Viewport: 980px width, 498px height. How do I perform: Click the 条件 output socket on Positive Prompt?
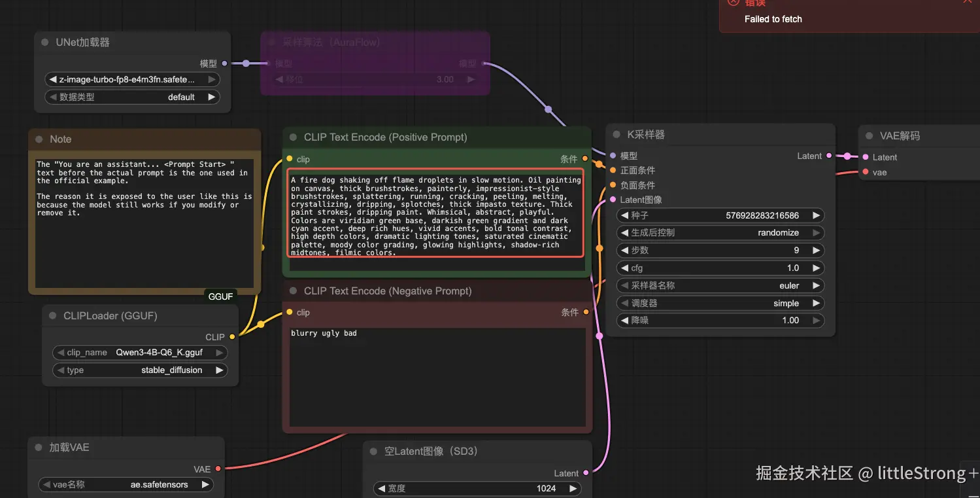585,159
